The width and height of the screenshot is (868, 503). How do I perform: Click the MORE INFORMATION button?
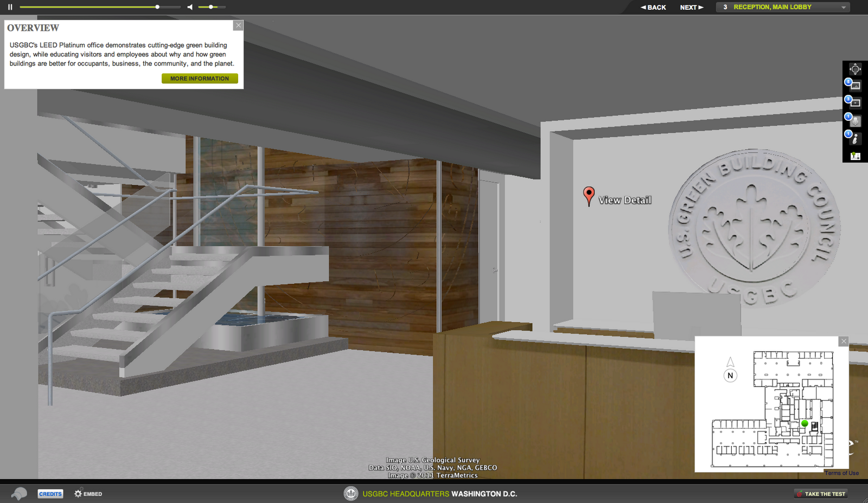(x=200, y=79)
